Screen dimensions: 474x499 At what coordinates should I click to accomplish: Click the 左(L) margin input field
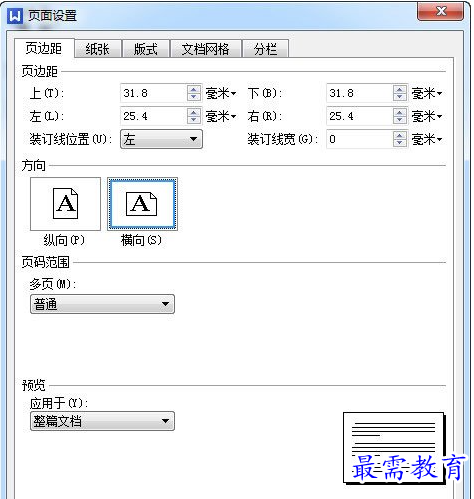point(154,116)
